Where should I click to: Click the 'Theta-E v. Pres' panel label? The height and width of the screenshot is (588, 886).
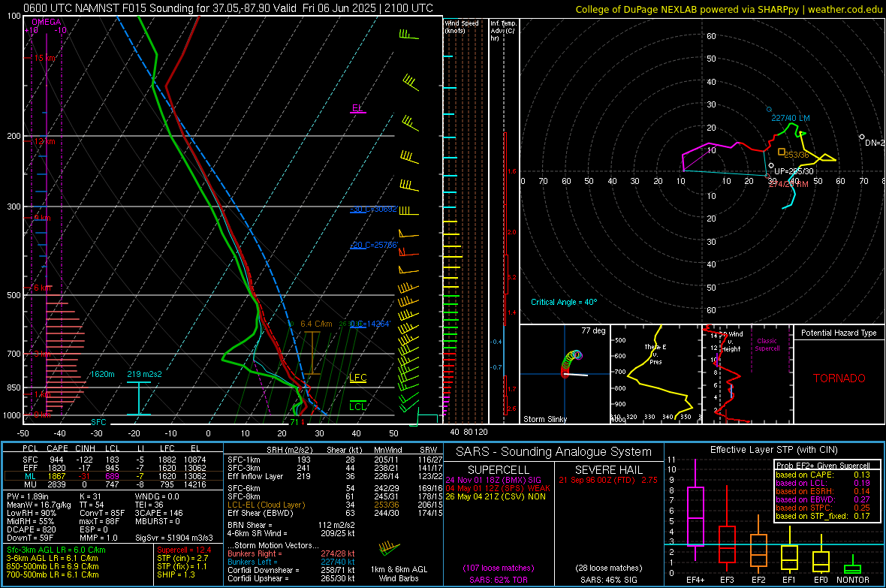655,354
